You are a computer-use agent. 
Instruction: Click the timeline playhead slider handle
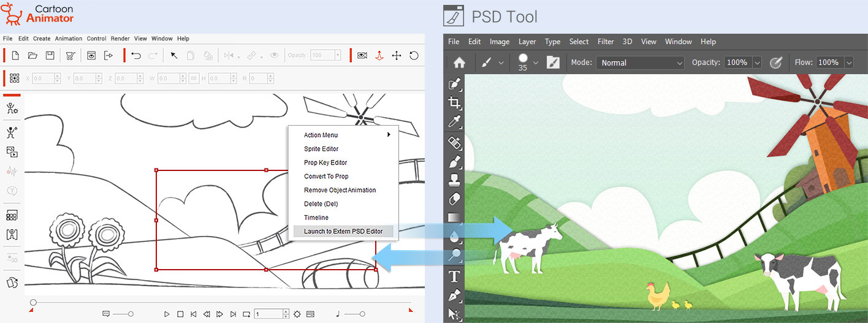(x=33, y=303)
